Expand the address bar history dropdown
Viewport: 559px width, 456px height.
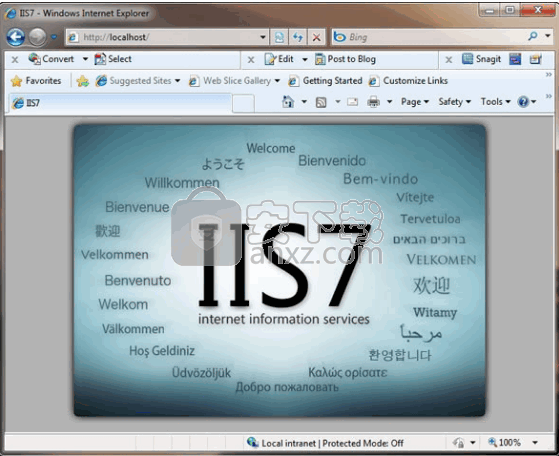tap(263, 37)
